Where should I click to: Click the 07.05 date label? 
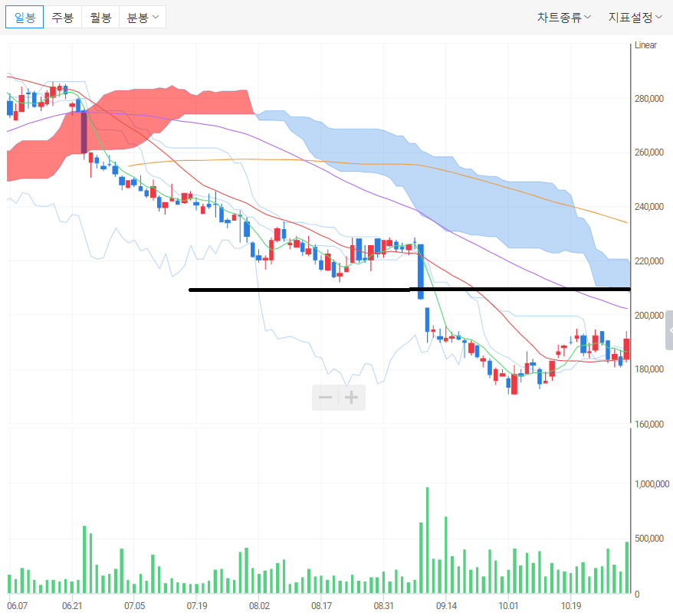coord(134,606)
